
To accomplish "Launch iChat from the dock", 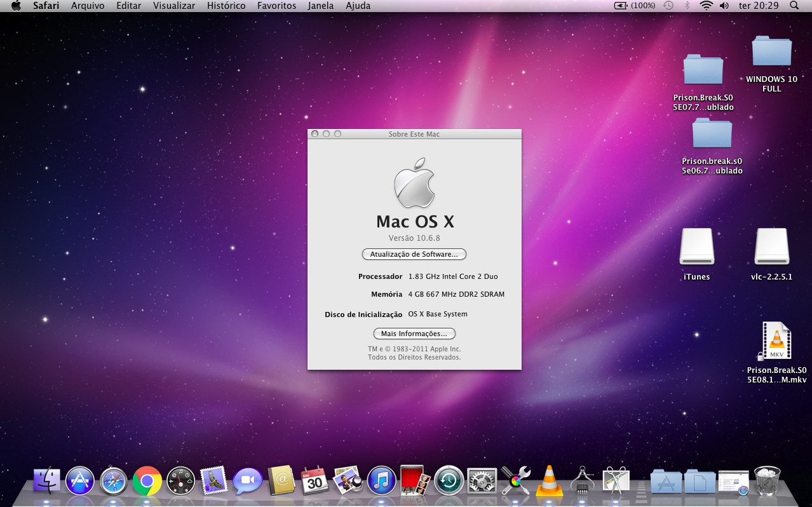I will [247, 481].
